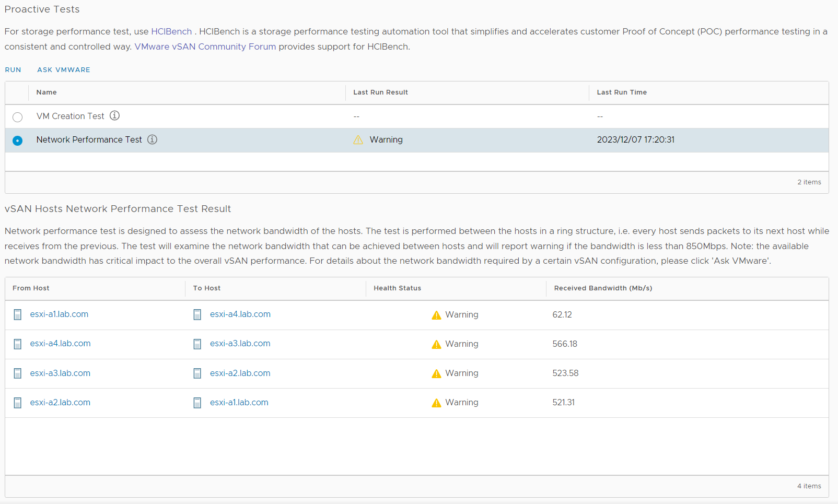The width and height of the screenshot is (838, 504).
Task: Click warning icon in the 566.18 bandwidth row
Action: pyautogui.click(x=436, y=344)
